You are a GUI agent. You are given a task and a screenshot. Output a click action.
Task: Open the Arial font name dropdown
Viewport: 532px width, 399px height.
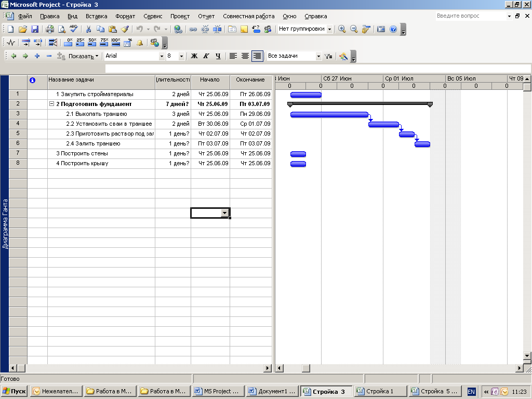[x=162, y=56]
